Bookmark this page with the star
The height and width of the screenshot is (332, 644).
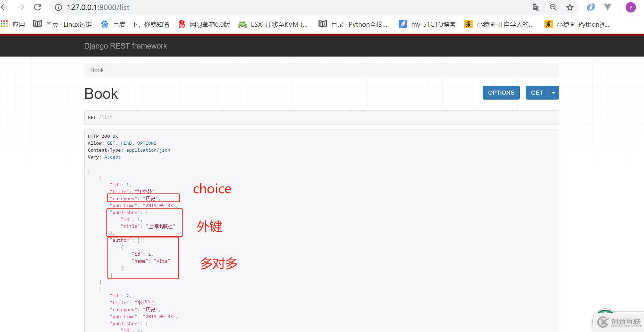click(570, 7)
